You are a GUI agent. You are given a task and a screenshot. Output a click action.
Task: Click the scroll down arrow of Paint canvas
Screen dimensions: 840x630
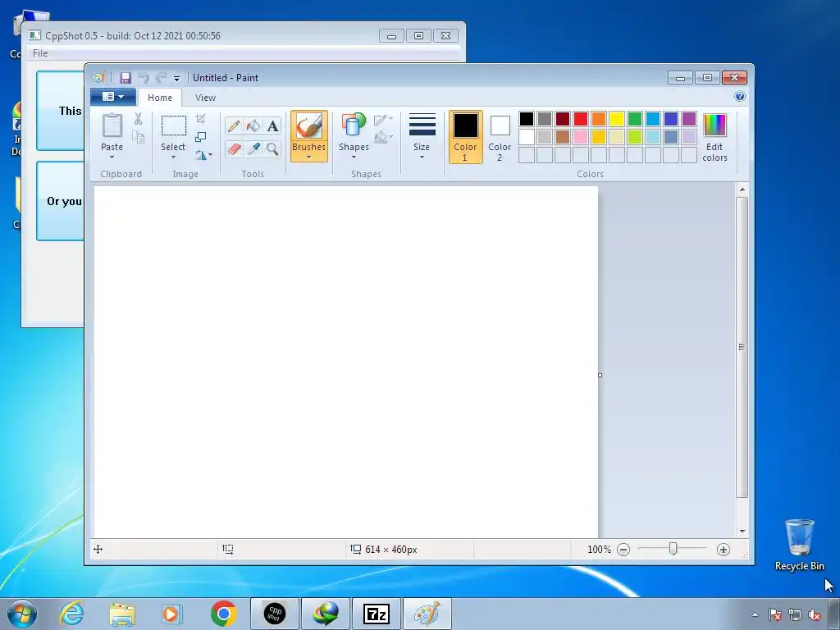742,531
